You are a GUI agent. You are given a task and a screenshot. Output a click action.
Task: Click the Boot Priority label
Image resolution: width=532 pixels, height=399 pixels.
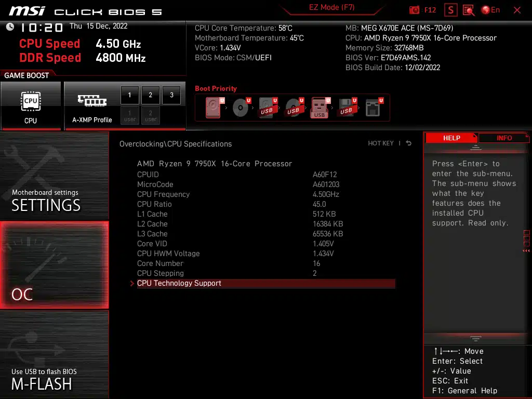216,88
